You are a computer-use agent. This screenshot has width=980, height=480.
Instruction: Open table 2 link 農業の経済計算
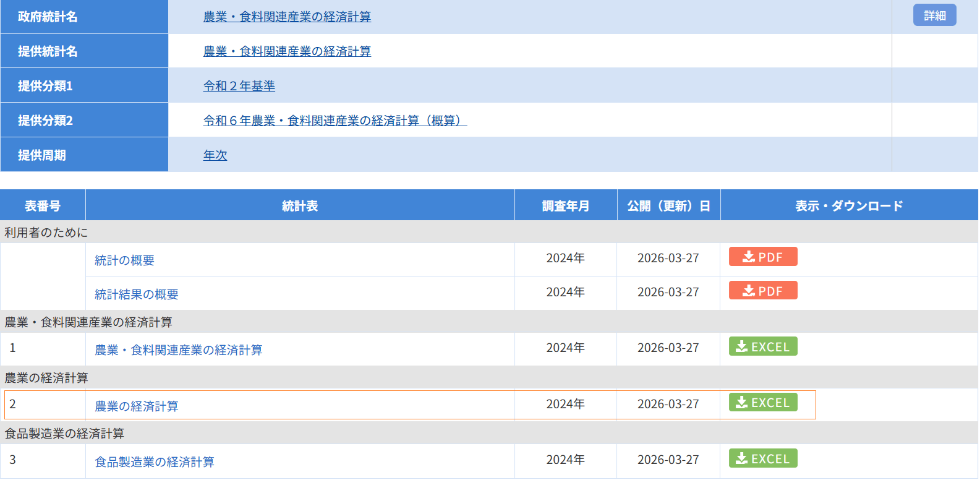136,406
